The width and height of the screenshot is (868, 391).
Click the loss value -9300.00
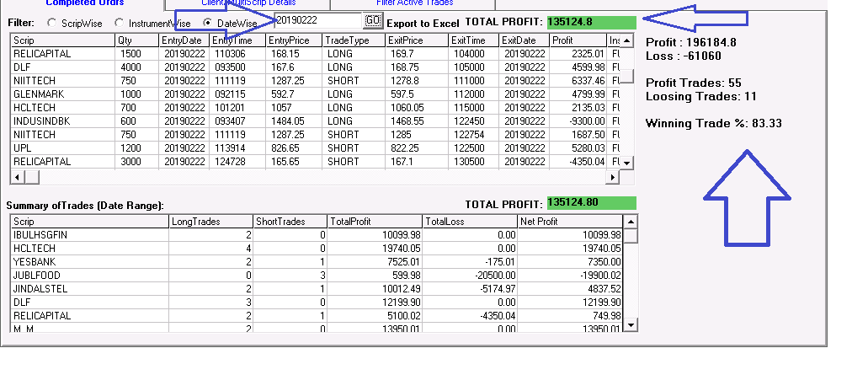click(x=587, y=121)
